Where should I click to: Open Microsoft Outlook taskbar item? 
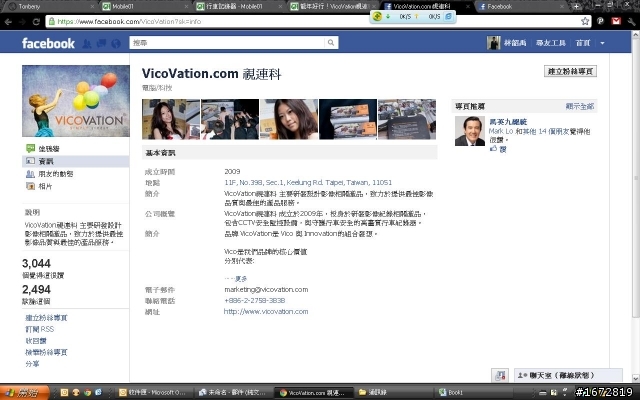(x=151, y=392)
